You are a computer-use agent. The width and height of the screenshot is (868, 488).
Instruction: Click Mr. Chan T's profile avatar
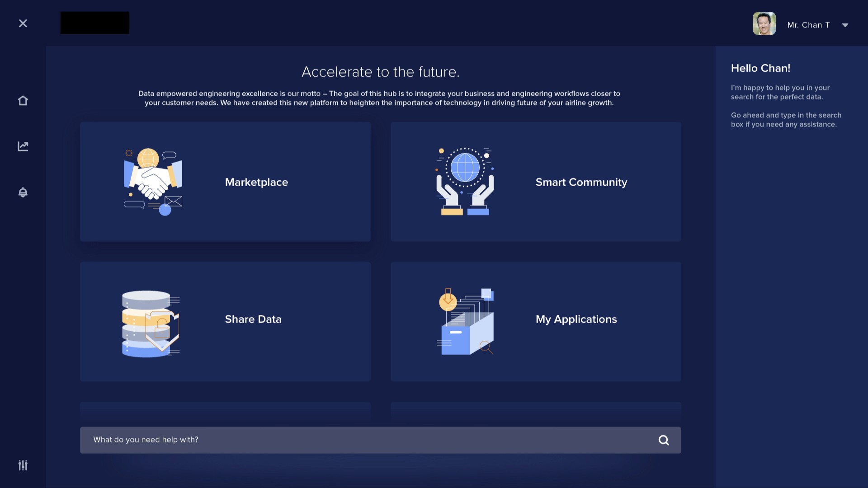(764, 23)
